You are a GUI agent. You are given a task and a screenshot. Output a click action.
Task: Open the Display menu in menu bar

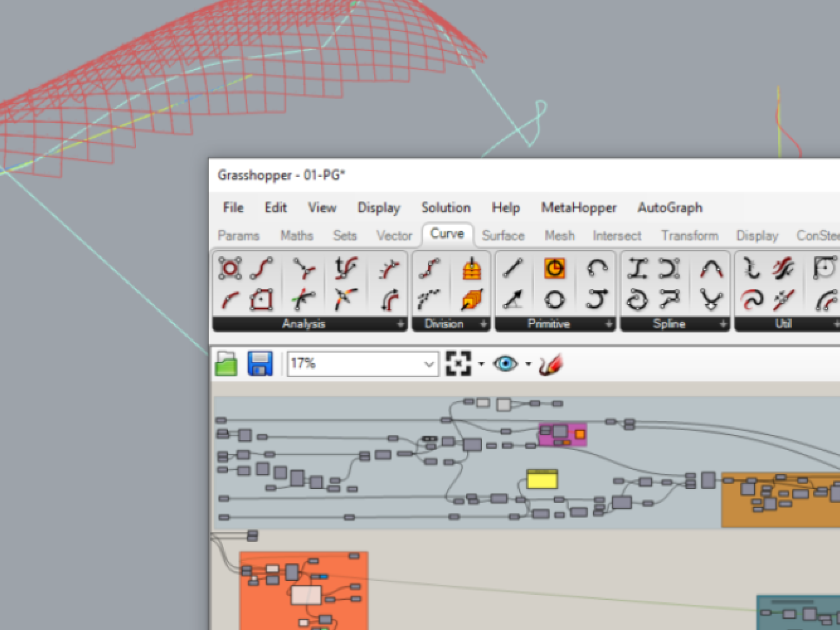pyautogui.click(x=379, y=208)
